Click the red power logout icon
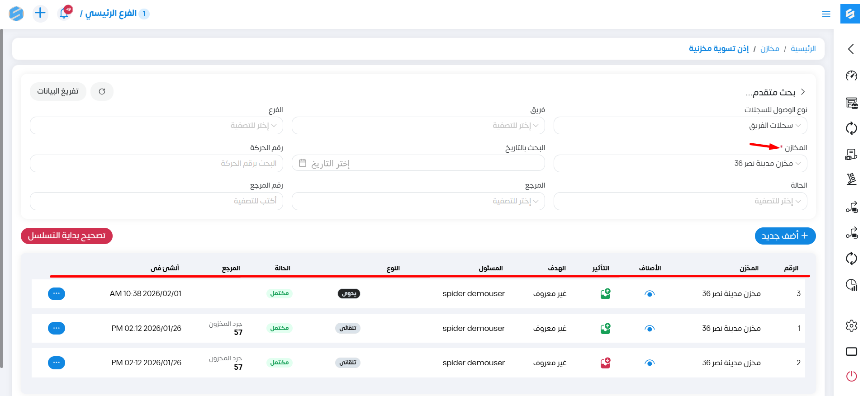This screenshot has width=868, height=396. pyautogui.click(x=851, y=376)
